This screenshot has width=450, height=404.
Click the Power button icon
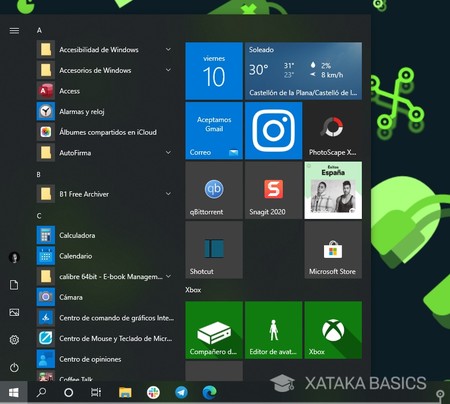(14, 367)
